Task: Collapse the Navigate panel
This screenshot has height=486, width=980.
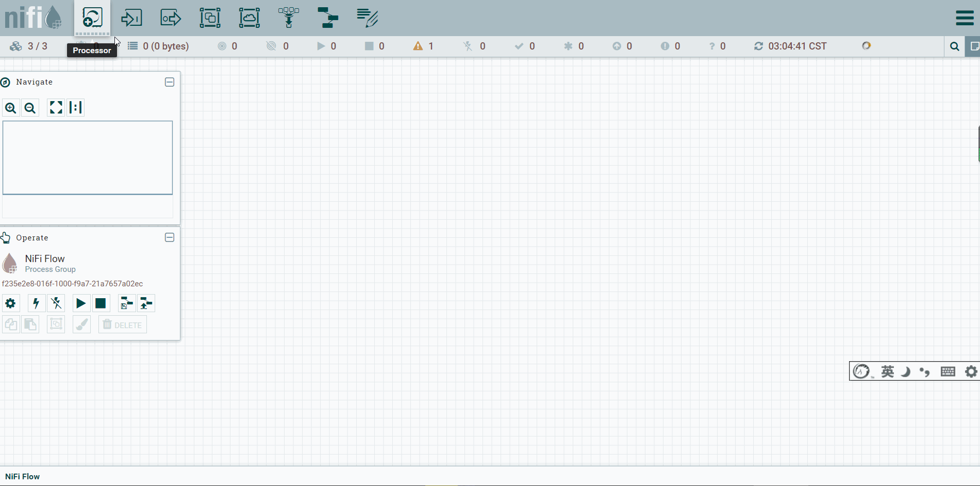Action: pos(170,82)
